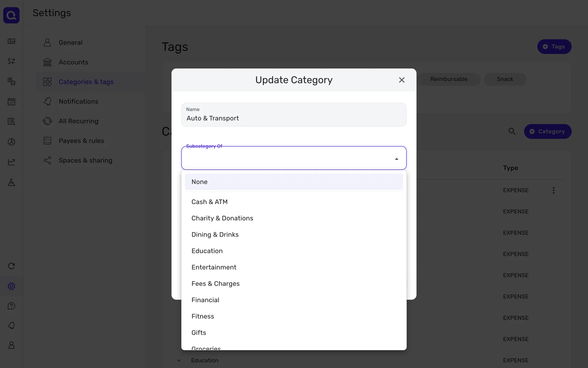Open the help question mark icon

tap(11, 306)
